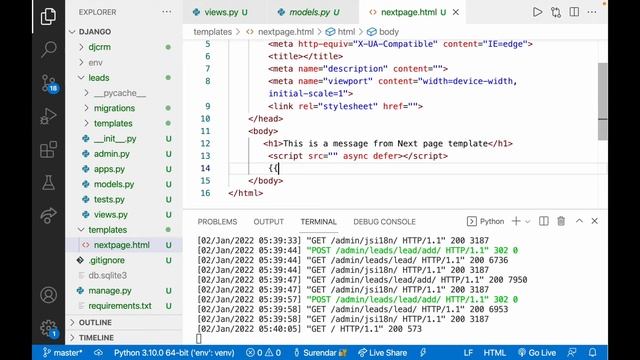Close the nextpage.html tab
The height and width of the screenshot is (360, 640).
(x=456, y=12)
